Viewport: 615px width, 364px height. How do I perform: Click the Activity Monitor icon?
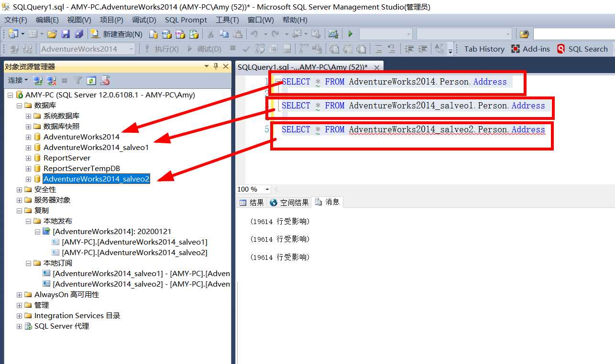(x=333, y=34)
